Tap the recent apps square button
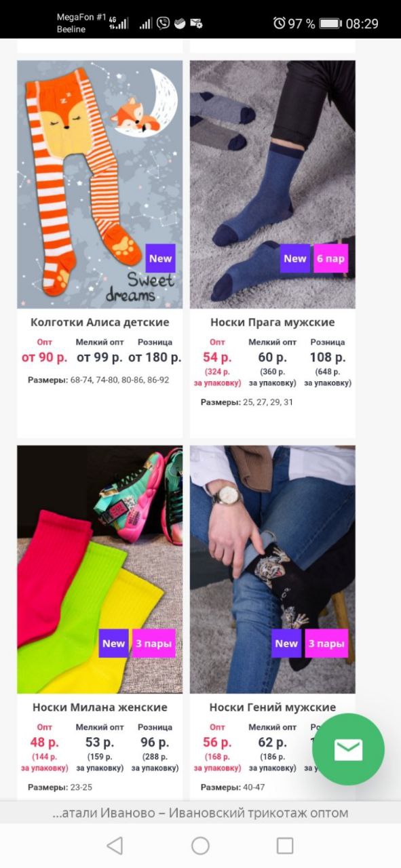Screen dimensions: 401x868 coord(285,845)
